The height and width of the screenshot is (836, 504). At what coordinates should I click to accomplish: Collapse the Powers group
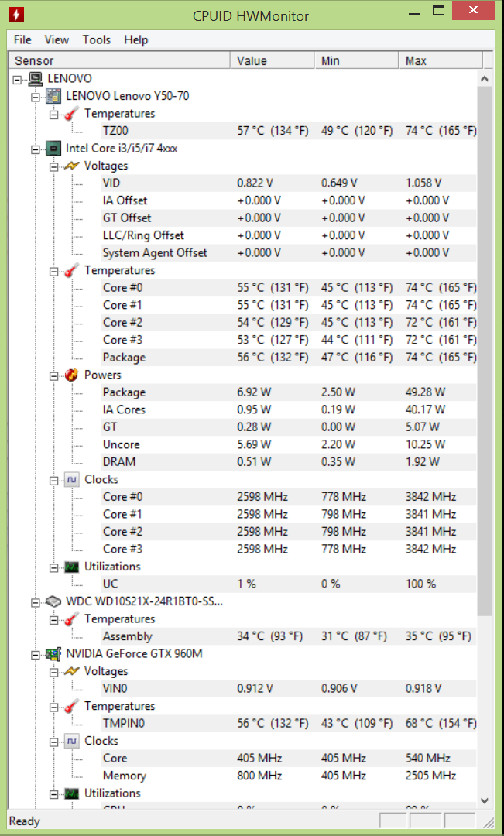click(54, 376)
